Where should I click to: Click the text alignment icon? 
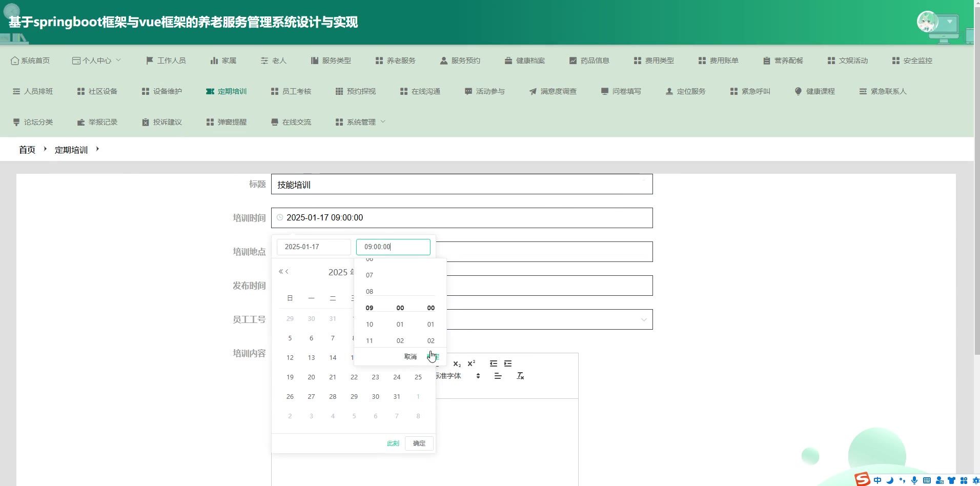pyautogui.click(x=498, y=376)
